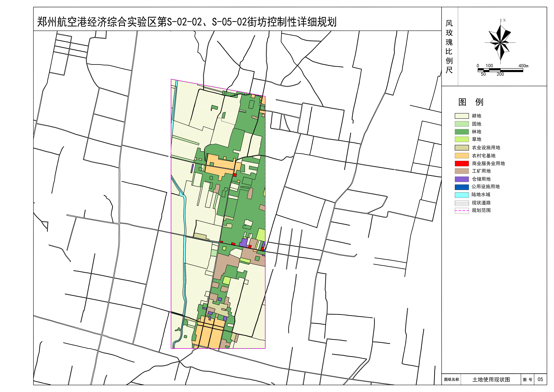This screenshot has height=392, width=554.
Task: Click the 风玫瑰比例尺 vertical label
Action: tap(449, 47)
